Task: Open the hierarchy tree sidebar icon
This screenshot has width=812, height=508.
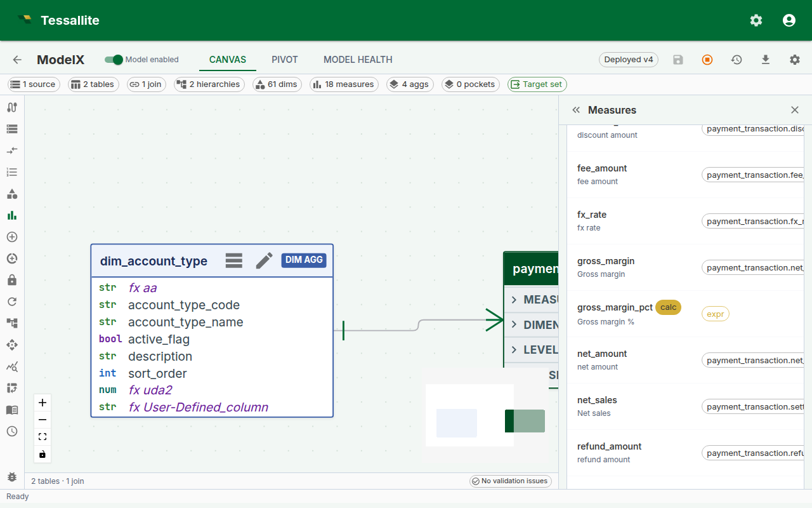Action: 11,323
